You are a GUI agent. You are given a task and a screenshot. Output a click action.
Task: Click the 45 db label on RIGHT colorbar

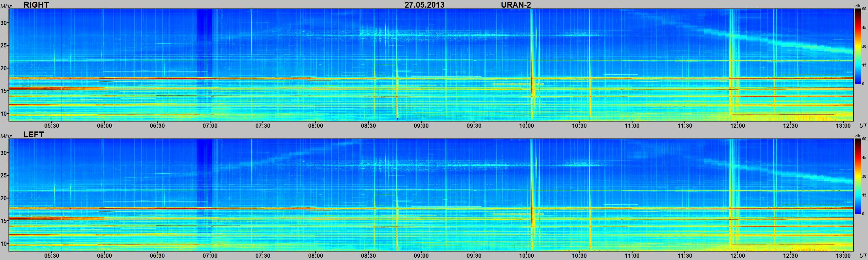(x=864, y=28)
